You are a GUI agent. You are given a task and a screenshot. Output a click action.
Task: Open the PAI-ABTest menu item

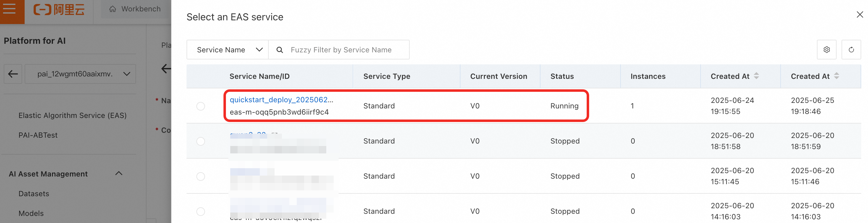(38, 135)
